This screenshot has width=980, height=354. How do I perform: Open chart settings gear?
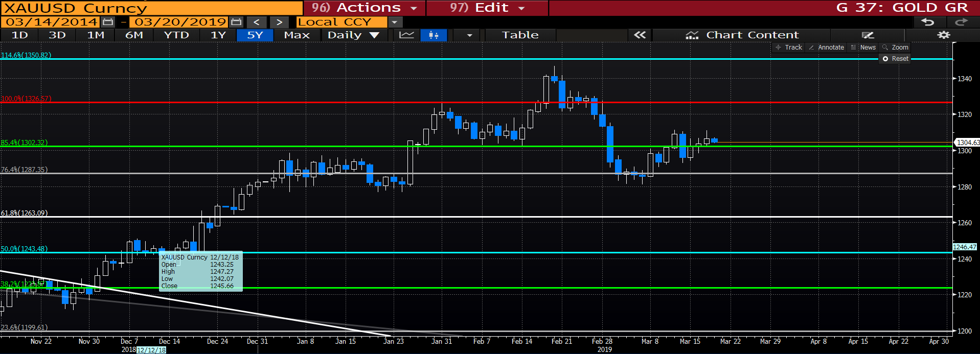[944, 35]
